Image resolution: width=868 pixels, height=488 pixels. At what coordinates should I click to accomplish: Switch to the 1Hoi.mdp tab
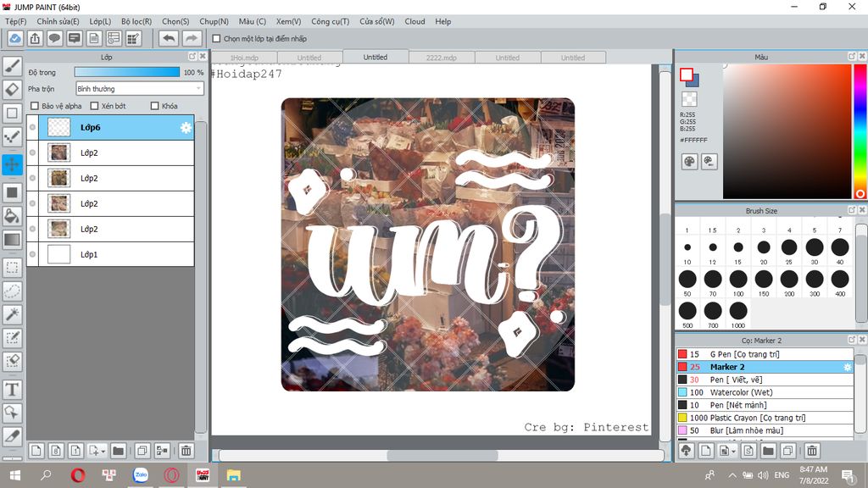click(244, 58)
